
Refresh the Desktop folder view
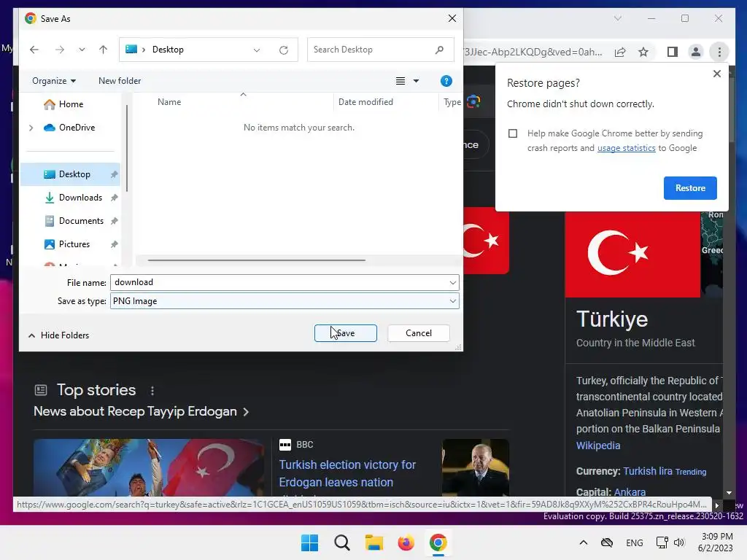(284, 50)
